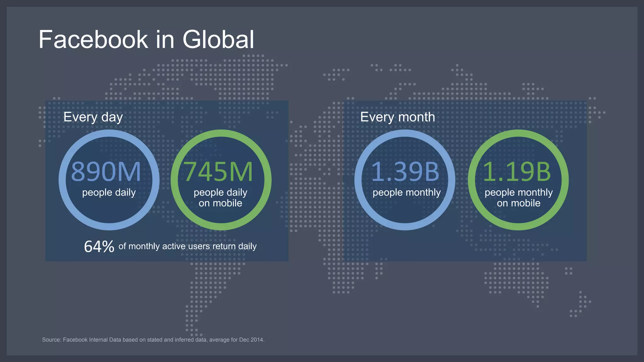Click the 'people daily' label under 890M
Screen dimensions: 644x362
(109, 193)
